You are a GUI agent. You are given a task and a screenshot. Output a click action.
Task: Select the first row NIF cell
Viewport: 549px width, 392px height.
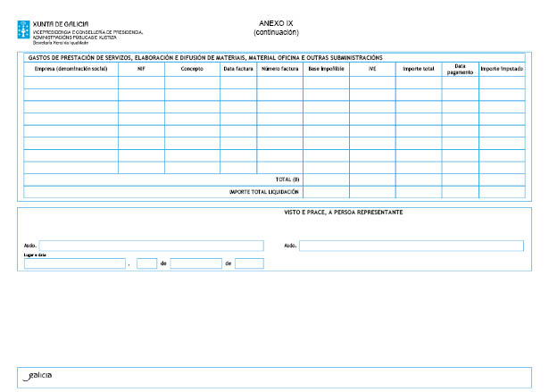point(141,82)
